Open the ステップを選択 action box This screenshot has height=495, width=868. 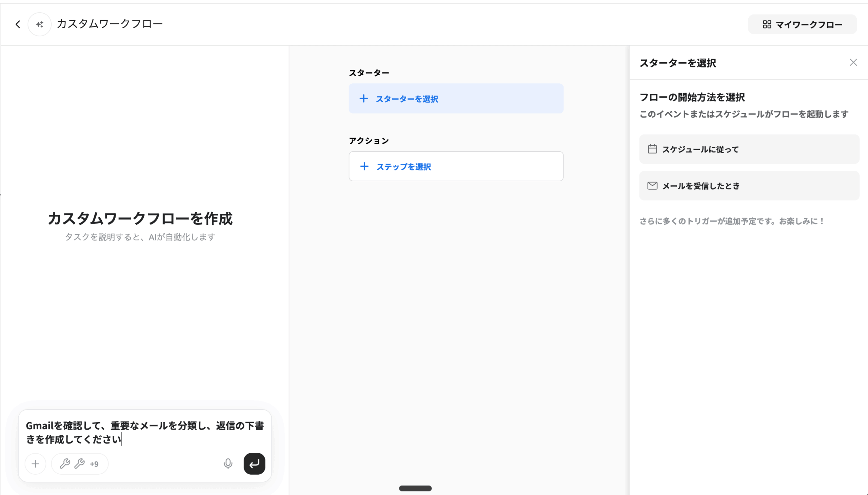456,166
